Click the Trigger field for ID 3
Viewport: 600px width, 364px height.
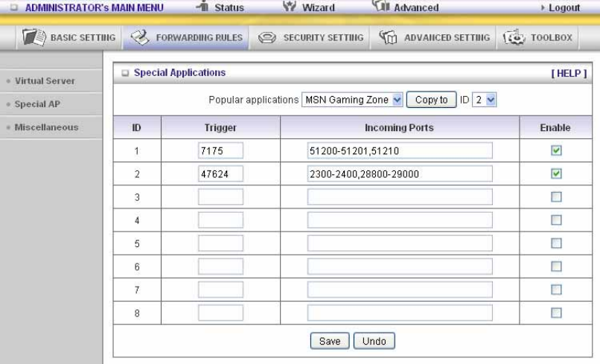coord(220,197)
